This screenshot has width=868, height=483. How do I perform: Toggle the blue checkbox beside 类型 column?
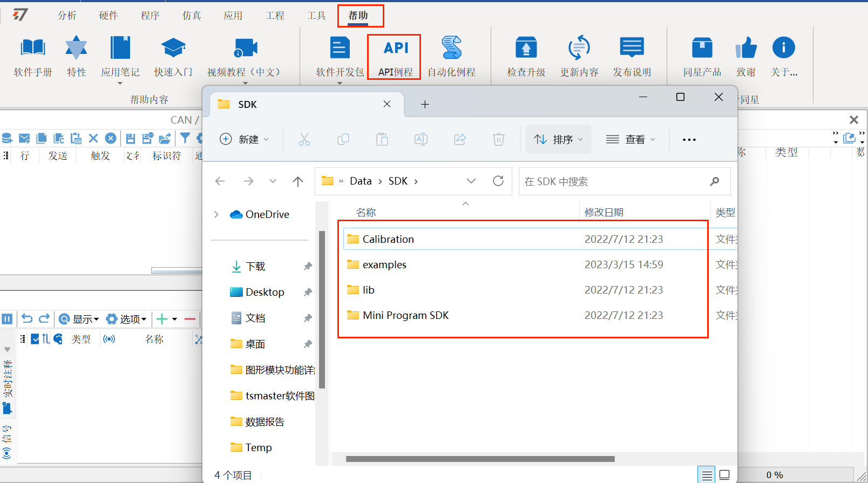[x=35, y=339]
